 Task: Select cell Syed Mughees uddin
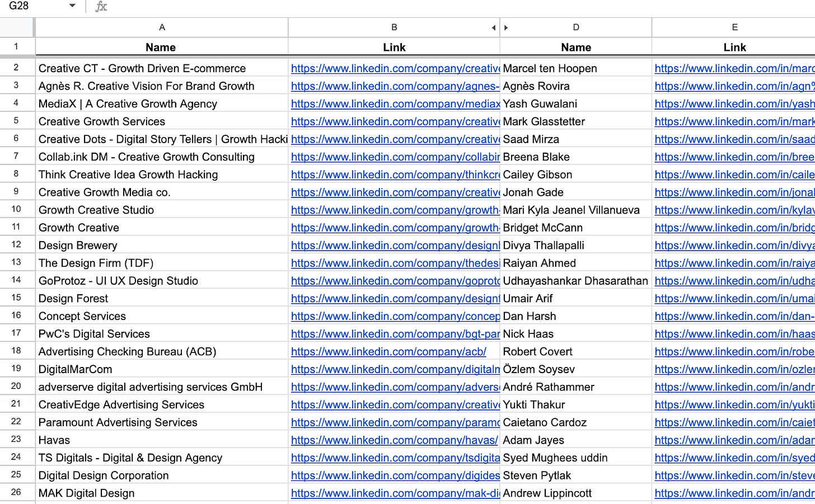pos(576,458)
